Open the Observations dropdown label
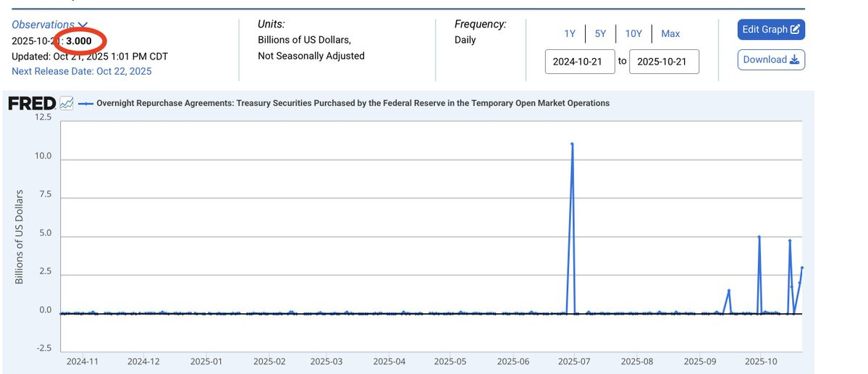 pyautogui.click(x=43, y=25)
